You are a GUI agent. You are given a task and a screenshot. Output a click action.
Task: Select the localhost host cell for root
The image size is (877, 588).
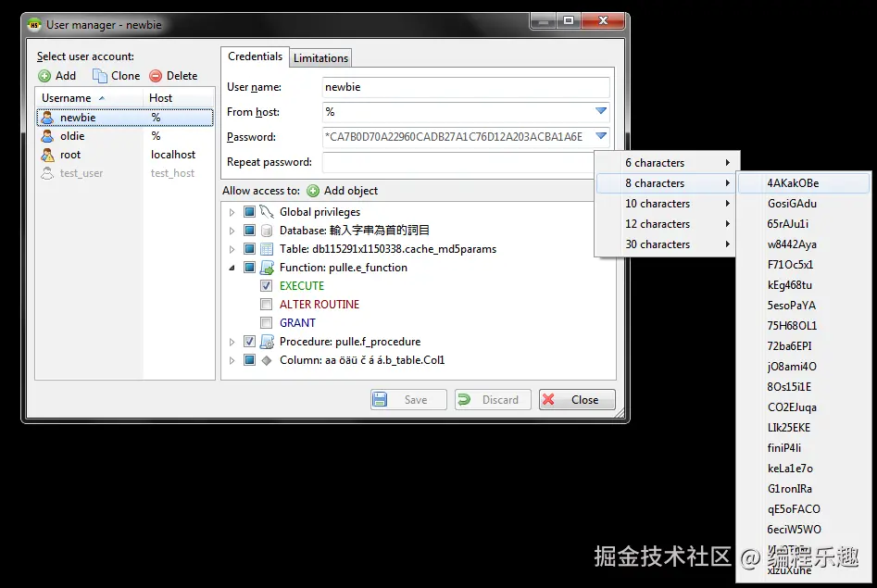coord(173,155)
